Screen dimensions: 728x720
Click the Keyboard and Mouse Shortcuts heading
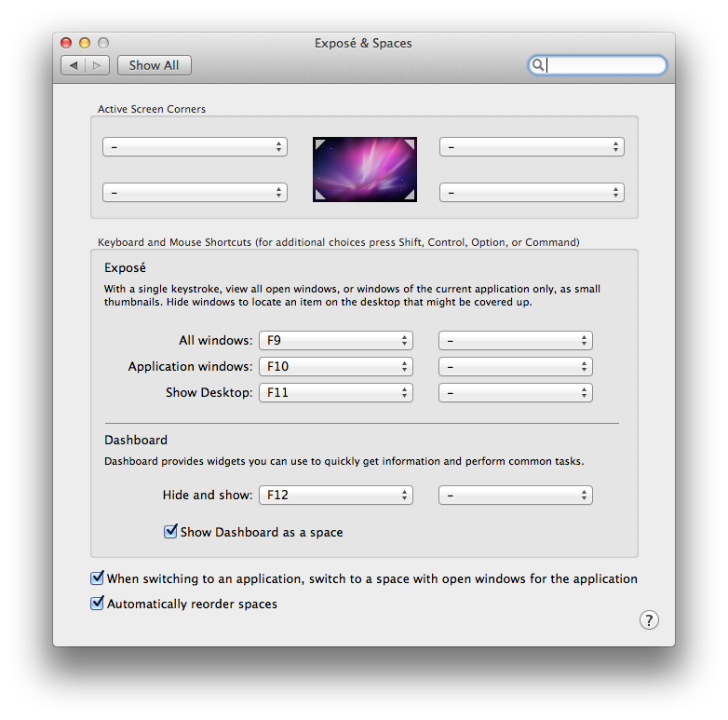coord(339,242)
